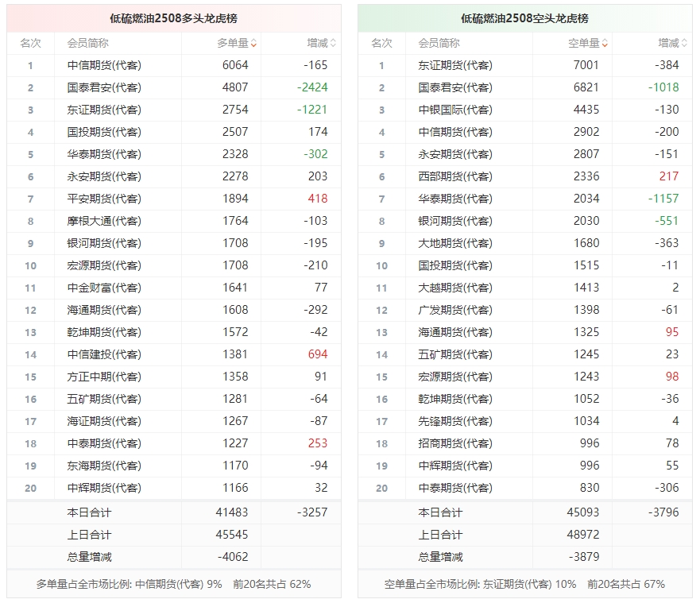Select 东海期货(代客) row

pos(174,466)
